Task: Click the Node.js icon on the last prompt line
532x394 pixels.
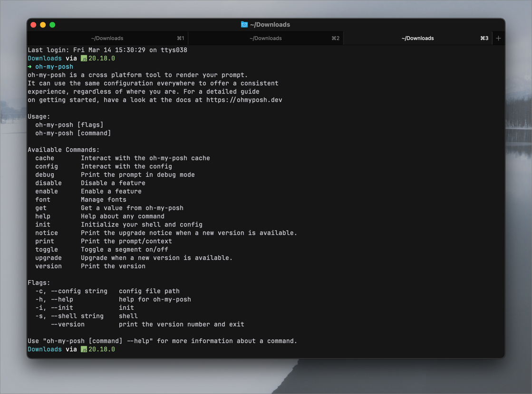Action: tap(84, 350)
